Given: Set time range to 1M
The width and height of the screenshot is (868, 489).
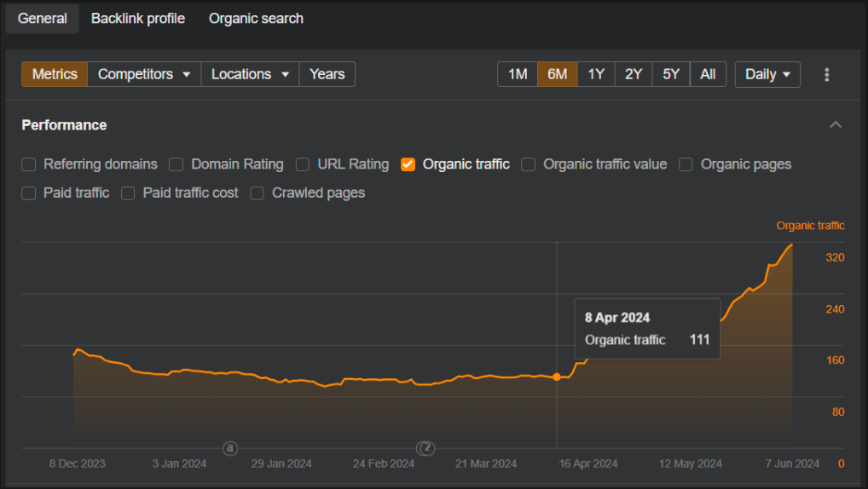Looking at the screenshot, I should (518, 74).
